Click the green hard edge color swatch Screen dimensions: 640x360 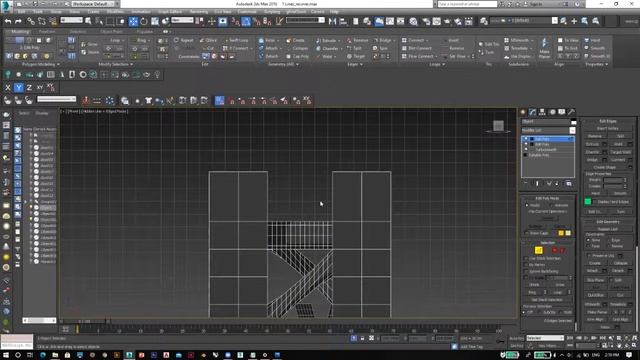[x=588, y=201]
